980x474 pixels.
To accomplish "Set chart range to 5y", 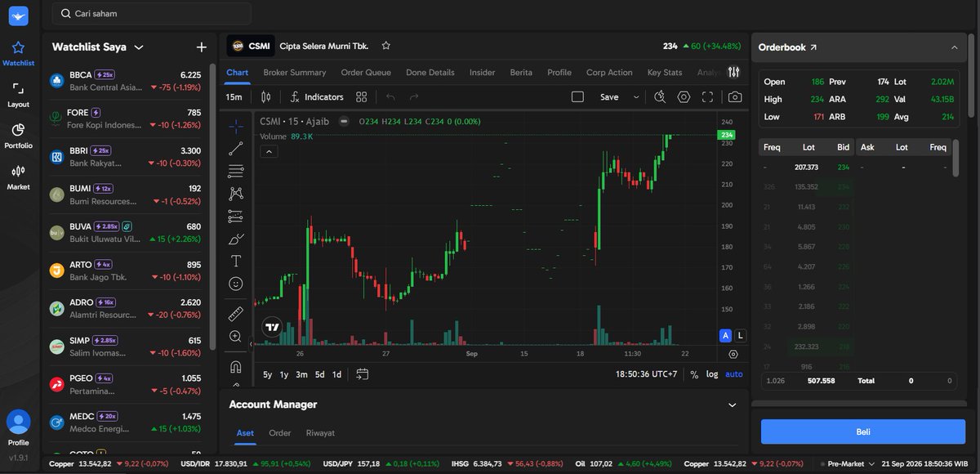I will [268, 374].
